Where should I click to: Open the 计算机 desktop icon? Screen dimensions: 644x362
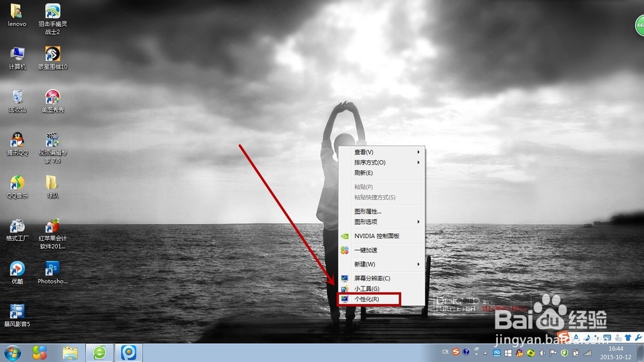tap(17, 59)
